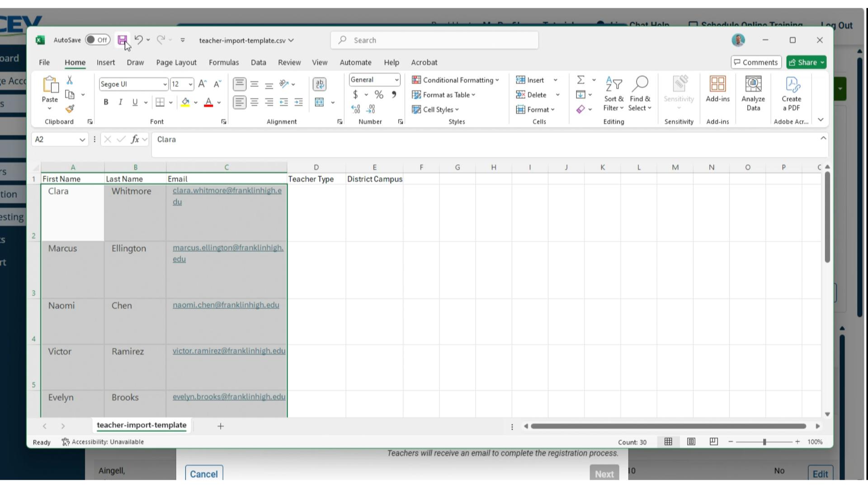Screen dimensions: 868x488
Task: Apply Percent Style number format
Action: click(379, 94)
